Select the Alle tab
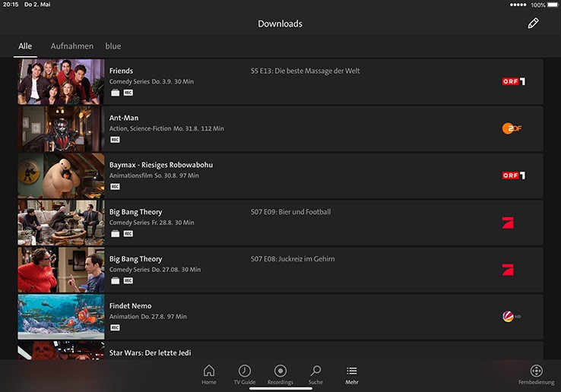 click(x=25, y=46)
